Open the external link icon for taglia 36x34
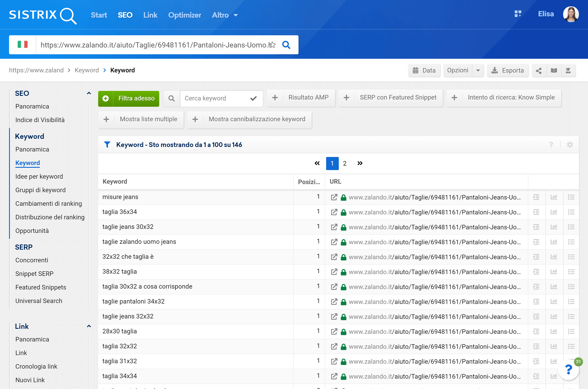This screenshot has width=588, height=389. [x=334, y=212]
